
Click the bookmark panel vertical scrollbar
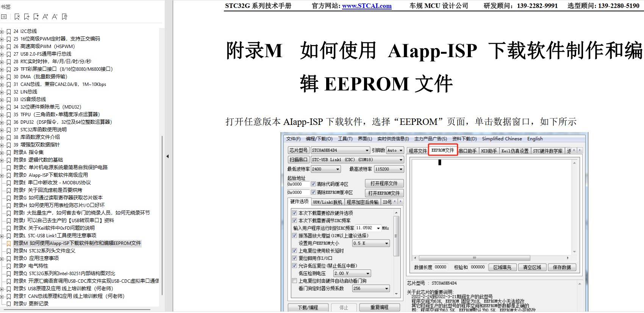tap(163, 216)
